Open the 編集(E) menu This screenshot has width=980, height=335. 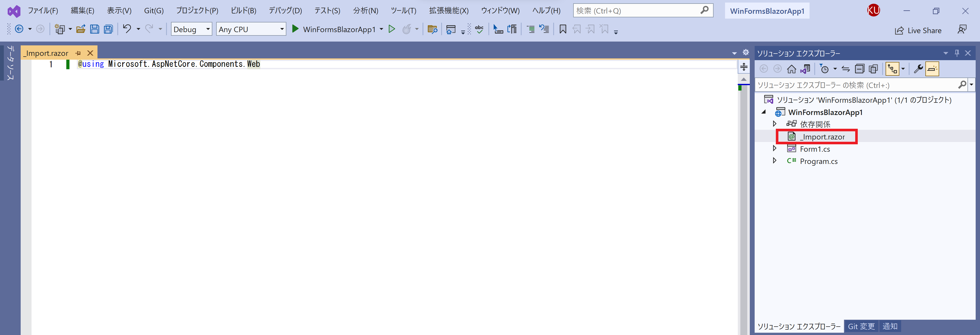(82, 11)
